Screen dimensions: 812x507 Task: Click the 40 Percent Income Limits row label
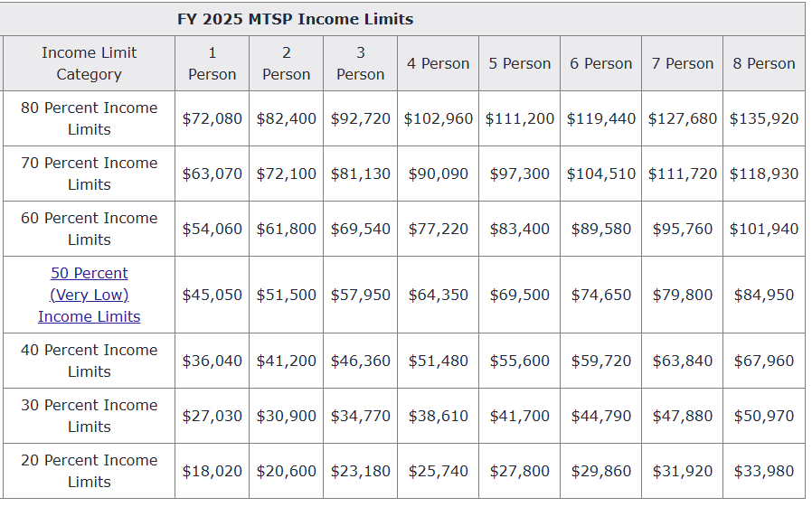pos(89,361)
